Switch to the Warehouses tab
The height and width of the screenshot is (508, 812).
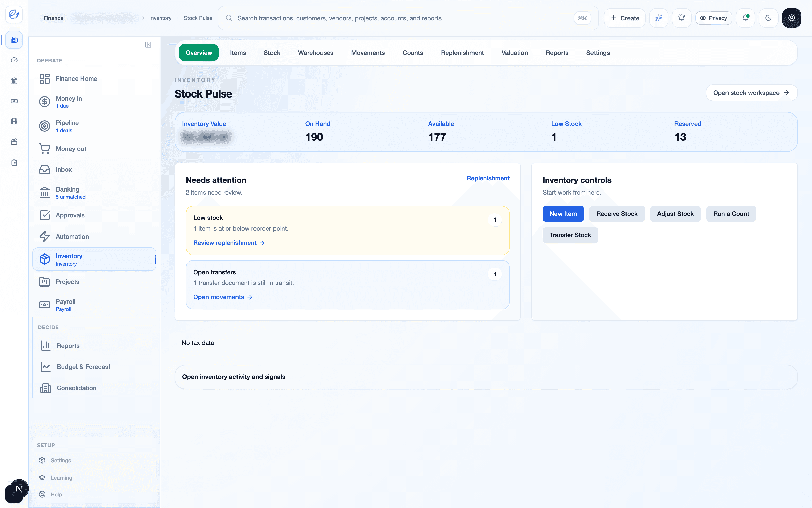[316, 53]
